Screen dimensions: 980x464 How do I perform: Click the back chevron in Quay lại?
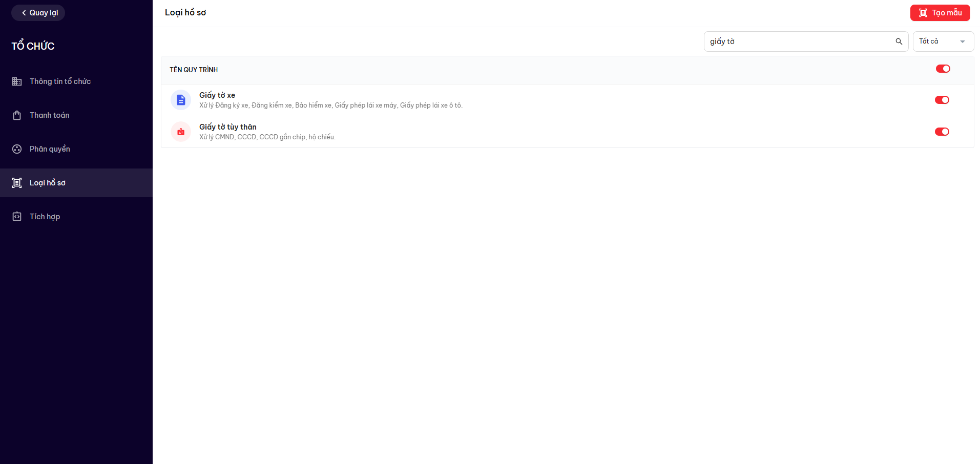[x=24, y=13]
